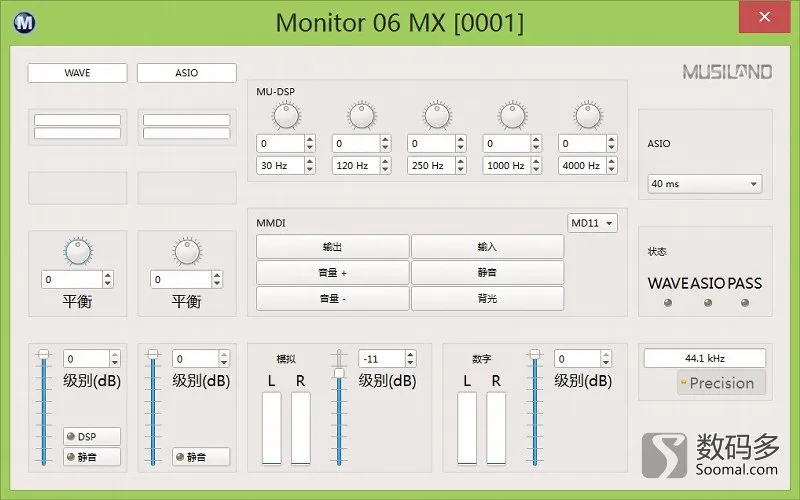
Task: Close the Monitor 06 MX window
Action: (764, 17)
